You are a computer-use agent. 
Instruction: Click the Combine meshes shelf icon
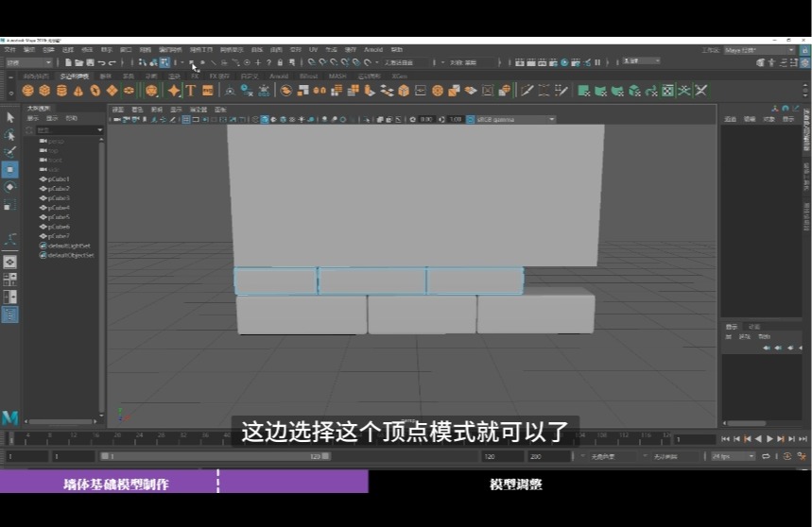285,91
